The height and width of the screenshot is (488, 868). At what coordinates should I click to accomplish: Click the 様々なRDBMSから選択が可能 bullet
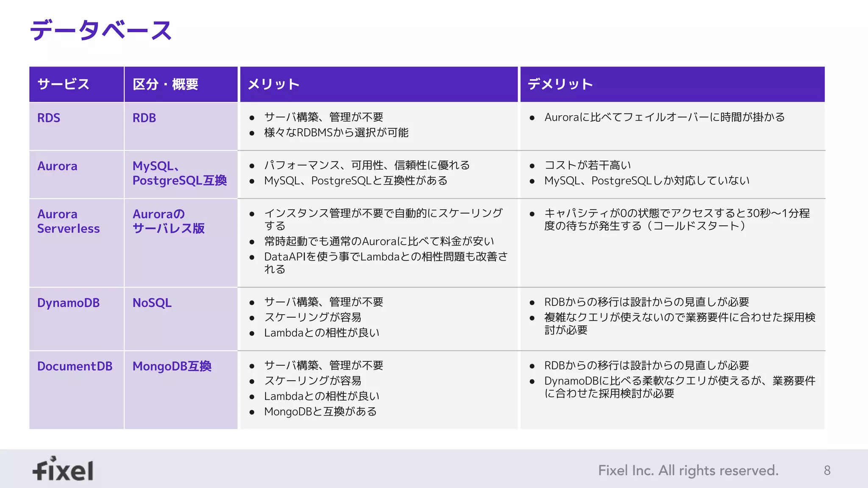336,133
